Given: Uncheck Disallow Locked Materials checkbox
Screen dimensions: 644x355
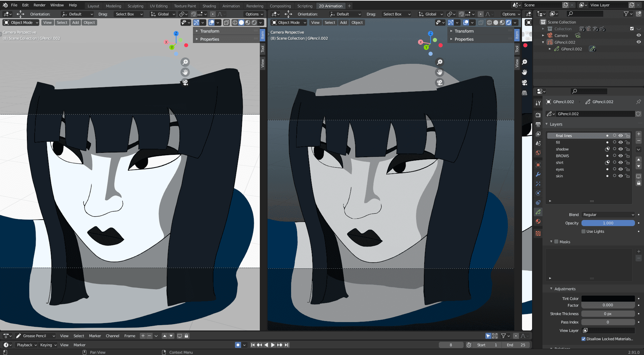Looking at the screenshot, I should [583, 339].
